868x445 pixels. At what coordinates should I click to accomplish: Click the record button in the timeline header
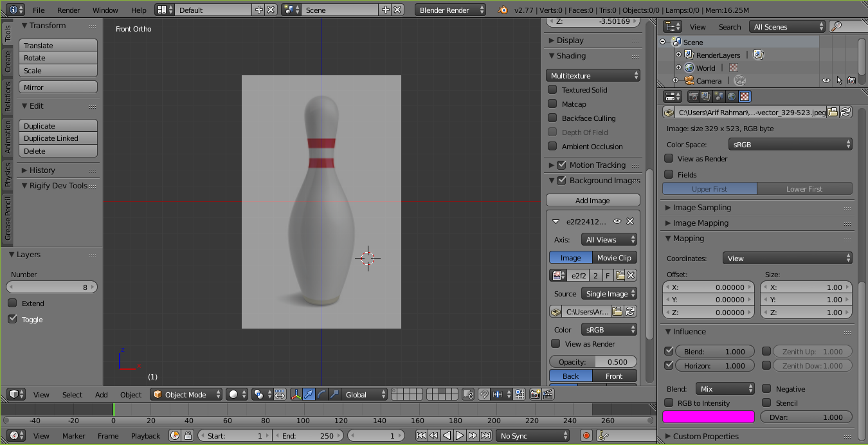pyautogui.click(x=586, y=435)
